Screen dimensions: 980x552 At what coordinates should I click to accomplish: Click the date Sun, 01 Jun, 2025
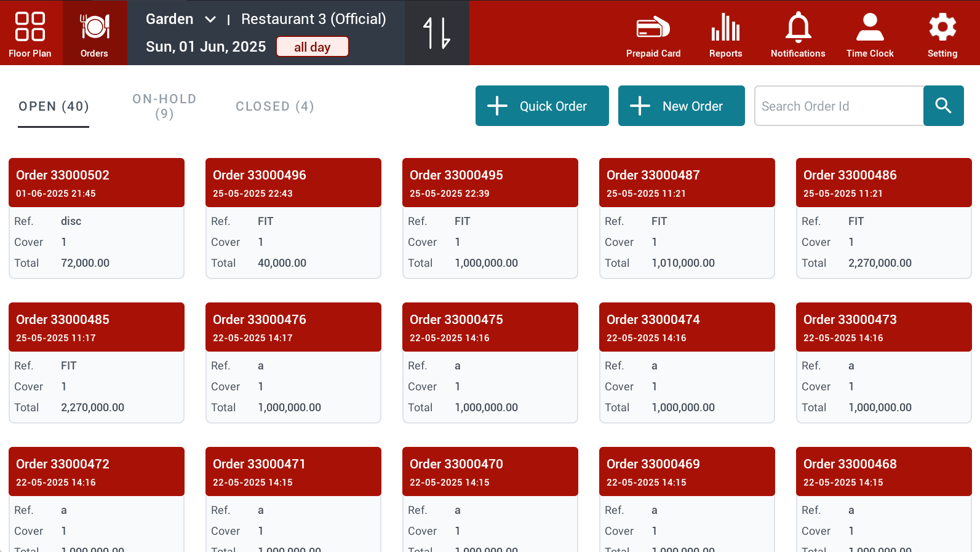[x=206, y=47]
